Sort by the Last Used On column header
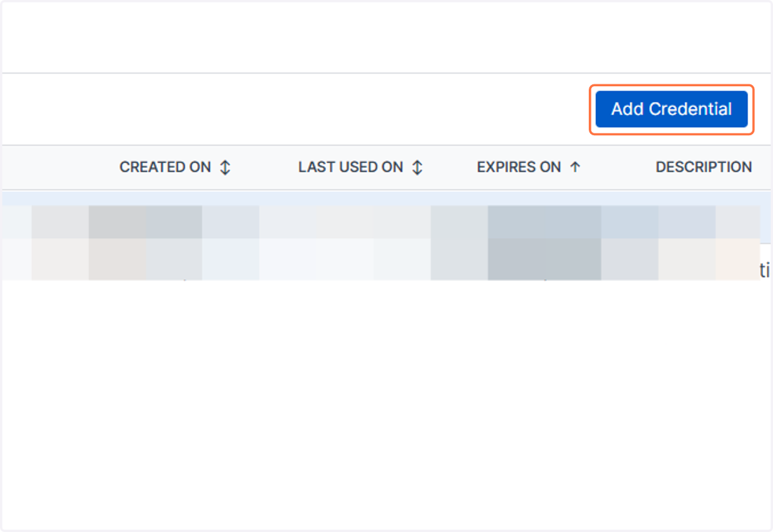 350,167
